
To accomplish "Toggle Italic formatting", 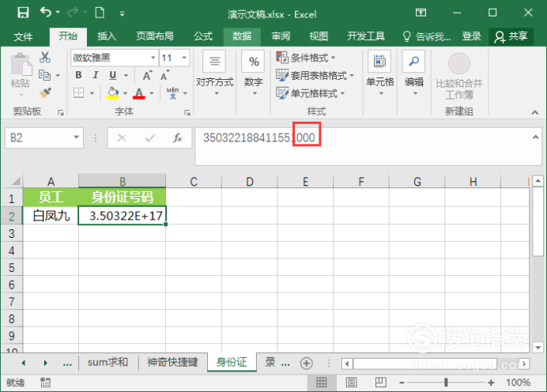I will click(95, 75).
